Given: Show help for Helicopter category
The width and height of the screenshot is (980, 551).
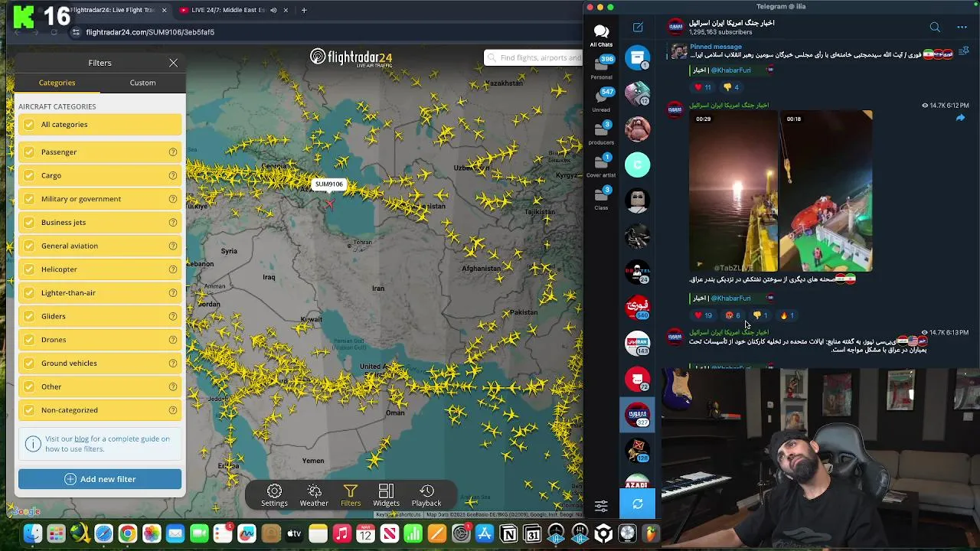Looking at the screenshot, I should [173, 269].
